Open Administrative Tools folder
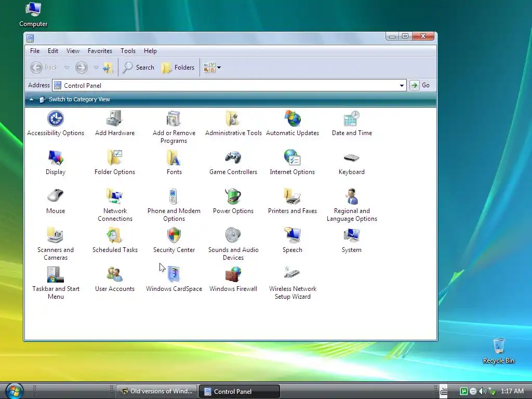The image size is (532, 399). [233, 124]
